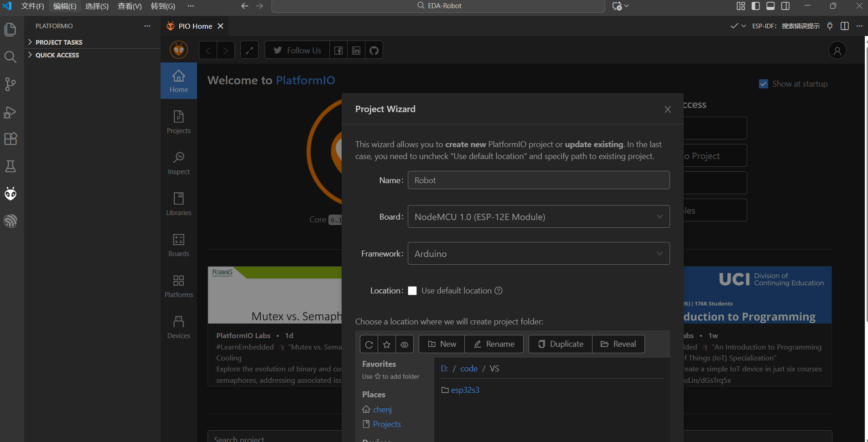Open Platforms in PIO sidebar
The width and height of the screenshot is (868, 442).
[x=179, y=286]
